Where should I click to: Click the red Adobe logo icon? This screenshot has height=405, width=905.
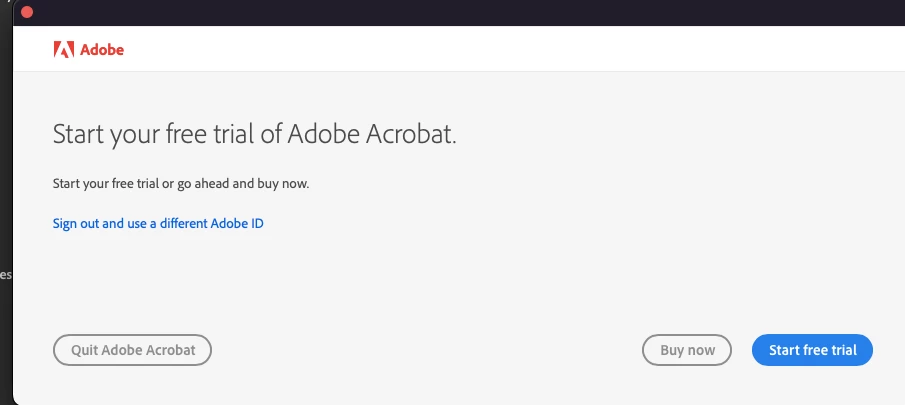[63, 49]
